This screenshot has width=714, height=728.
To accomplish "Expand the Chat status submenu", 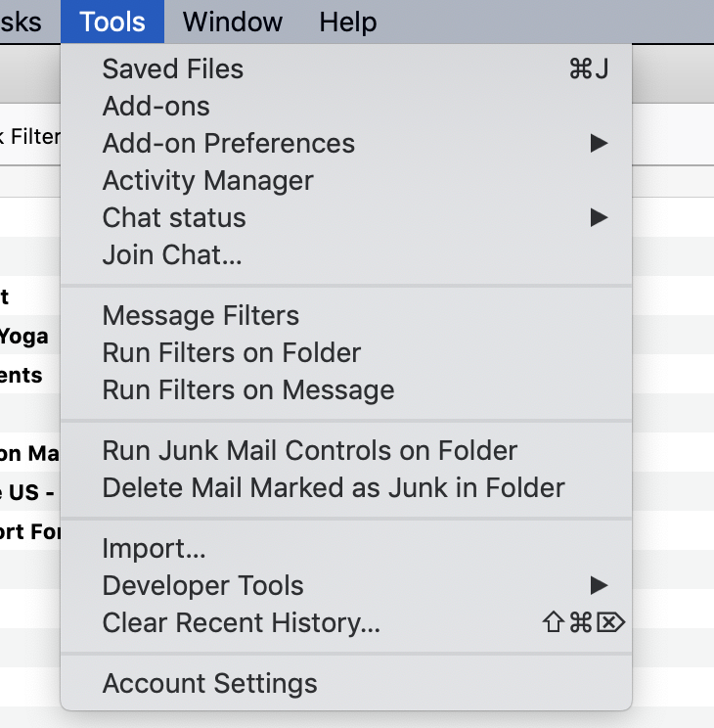I will pos(174,218).
